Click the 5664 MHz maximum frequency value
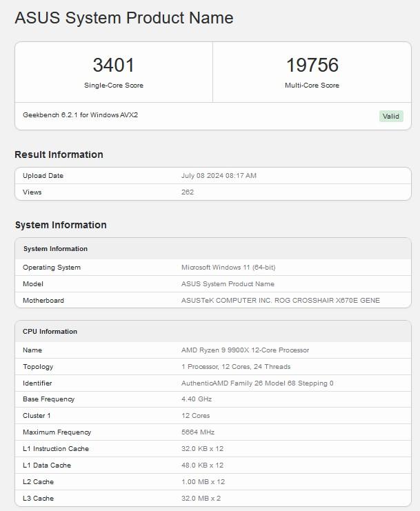Screen dimensions: 420x511 tap(198, 432)
